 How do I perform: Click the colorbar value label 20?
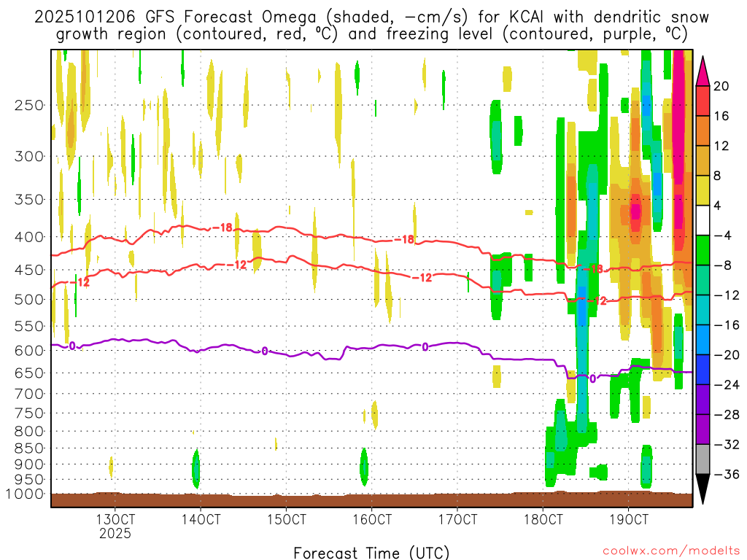click(x=721, y=86)
